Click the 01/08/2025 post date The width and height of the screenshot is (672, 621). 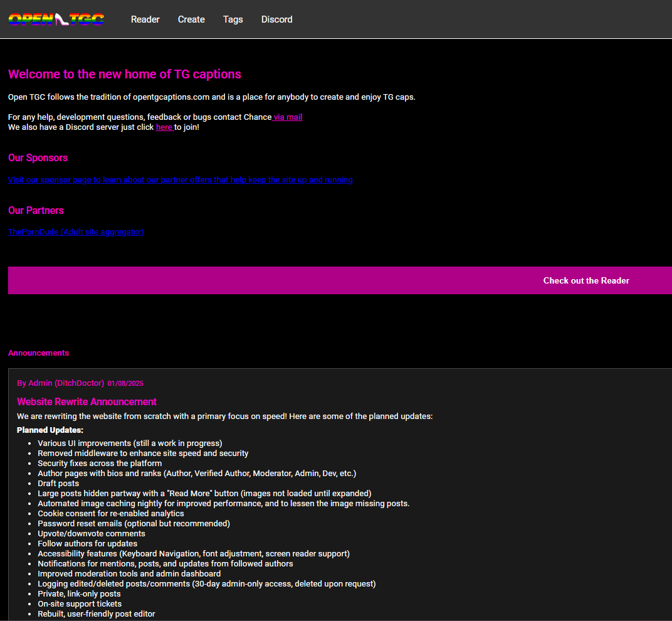point(125,383)
